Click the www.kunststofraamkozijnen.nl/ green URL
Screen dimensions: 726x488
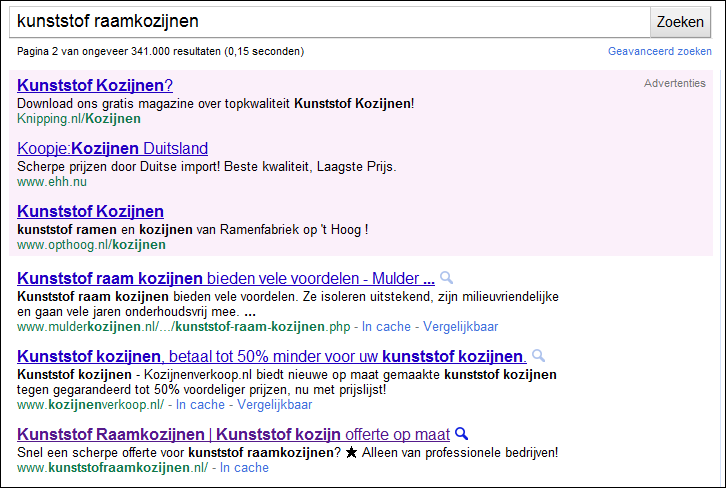pos(113,468)
